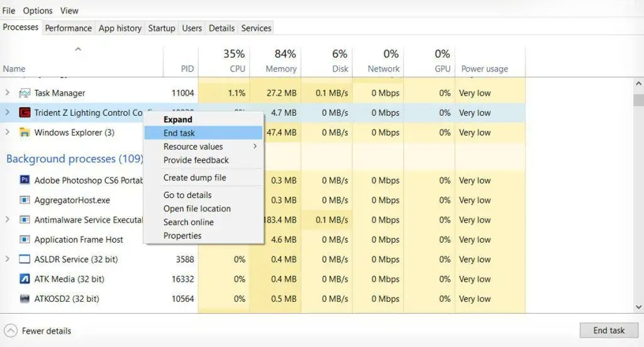Viewport: 644px width, 347px height.
Task: Click the ASLDR Service process icon
Action: pyautogui.click(x=25, y=260)
